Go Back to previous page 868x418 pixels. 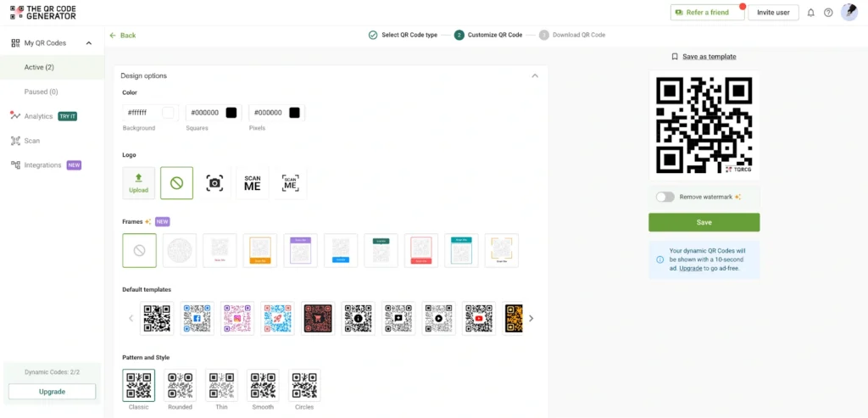click(x=122, y=36)
